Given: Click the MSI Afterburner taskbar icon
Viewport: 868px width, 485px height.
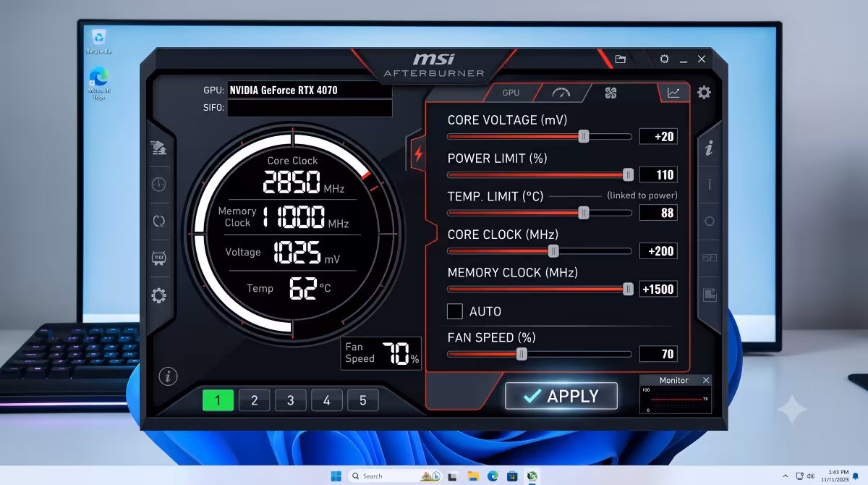Looking at the screenshot, I should coord(532,476).
